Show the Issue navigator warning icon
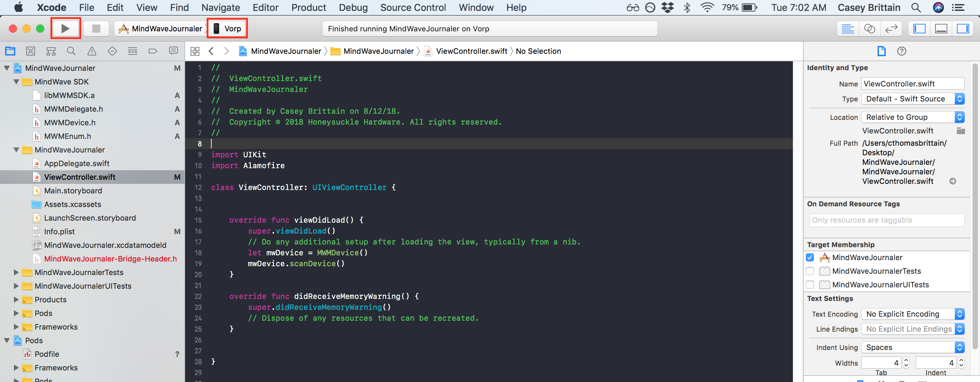Viewport: 980px width, 382px height. 92,51
